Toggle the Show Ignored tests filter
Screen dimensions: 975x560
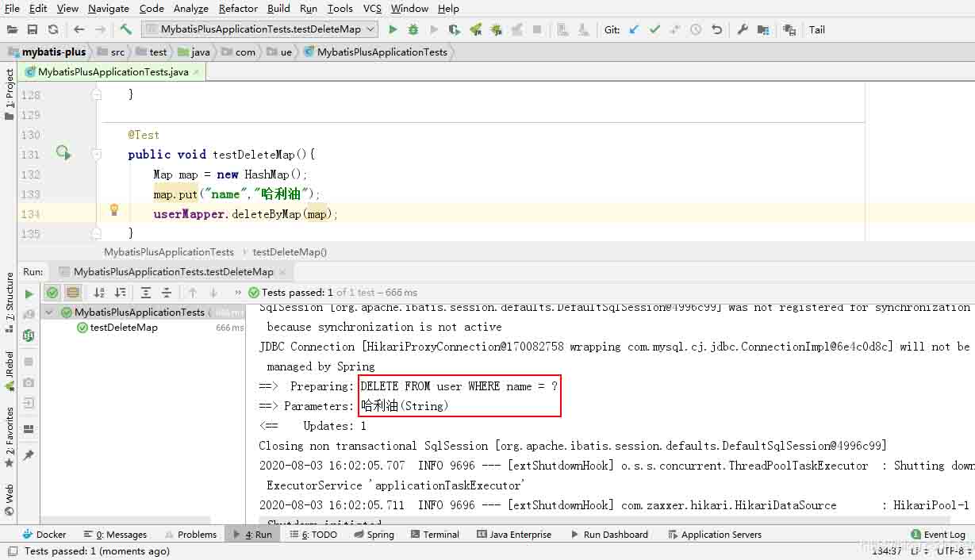coord(72,293)
